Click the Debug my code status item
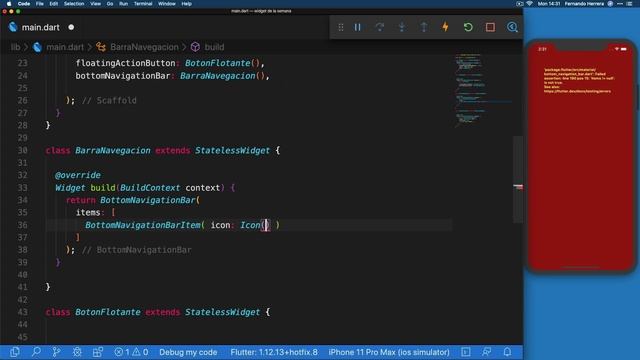 coord(188,352)
